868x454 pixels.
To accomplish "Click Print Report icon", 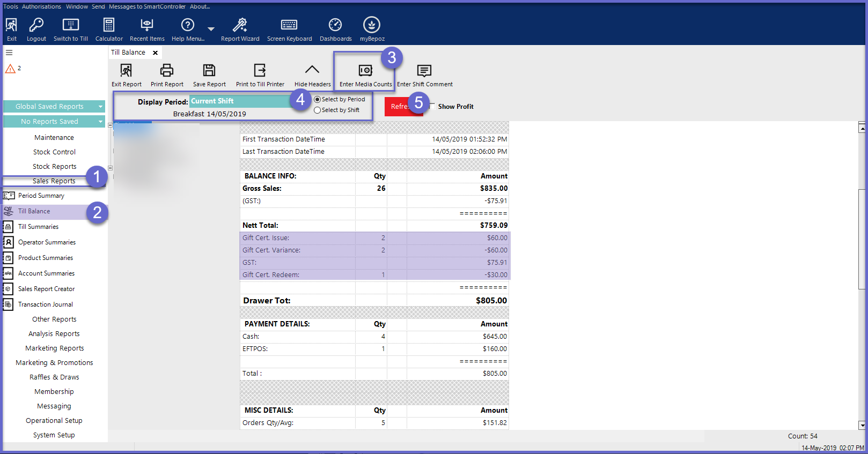I will point(167,71).
